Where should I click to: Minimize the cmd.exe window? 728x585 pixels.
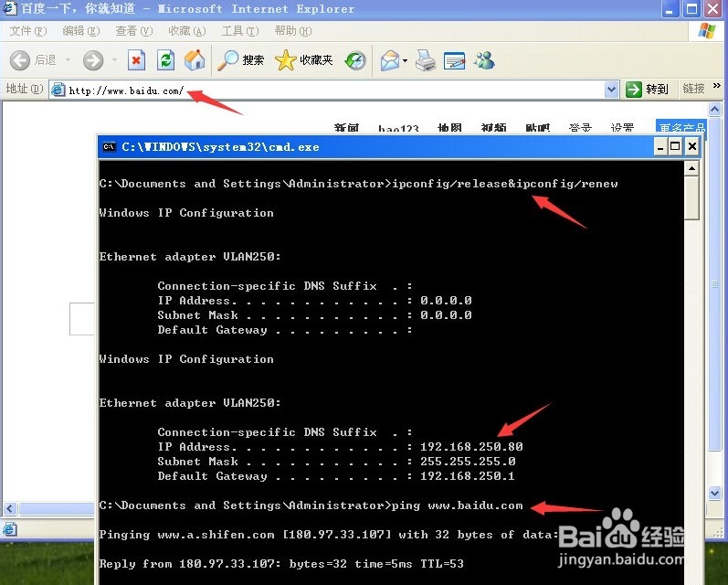click(x=660, y=147)
